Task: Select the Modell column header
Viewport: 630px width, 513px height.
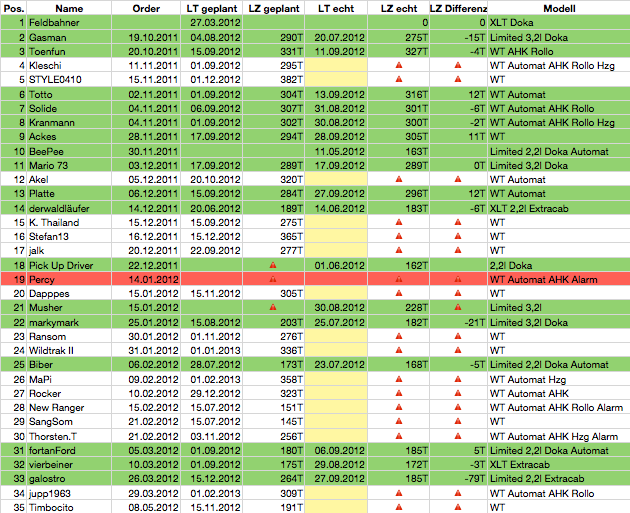Action: point(559,8)
